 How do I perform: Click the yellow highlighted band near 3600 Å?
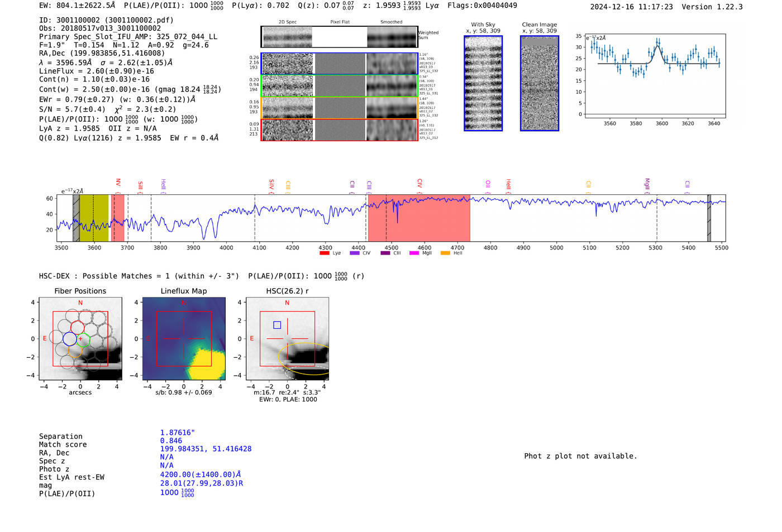pos(94,218)
